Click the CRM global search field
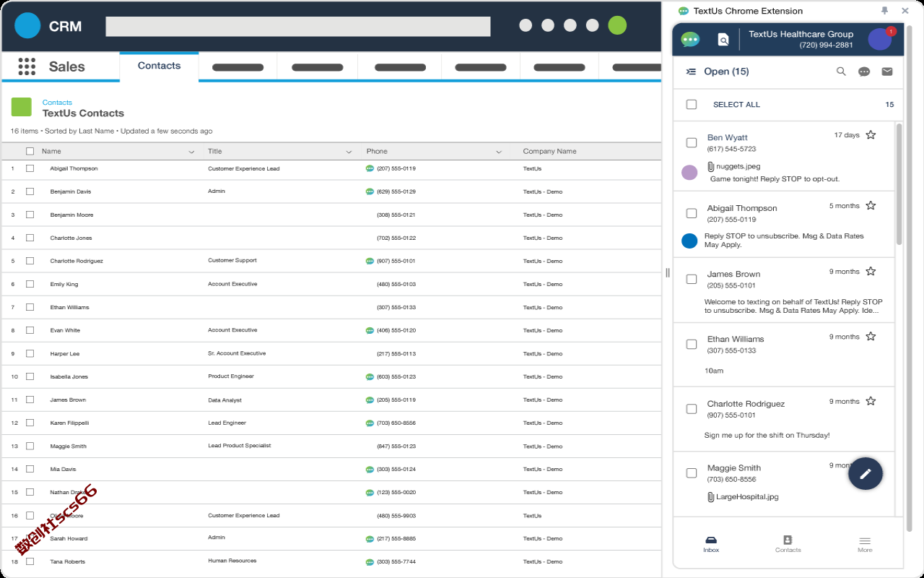 (298, 27)
